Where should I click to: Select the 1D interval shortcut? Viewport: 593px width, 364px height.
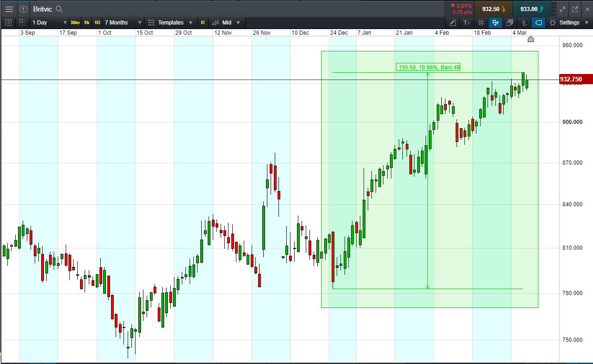pyautogui.click(x=97, y=22)
